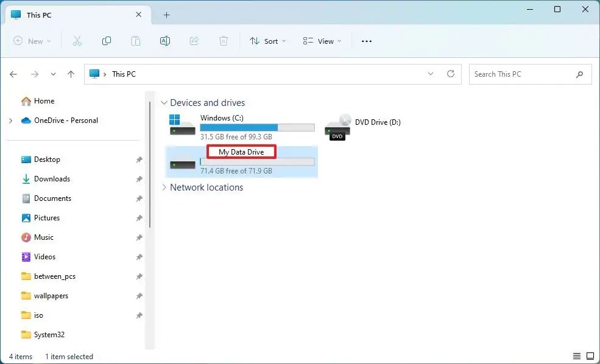The height and width of the screenshot is (364, 600).
Task: Expand the Network locations group
Action: pos(164,187)
